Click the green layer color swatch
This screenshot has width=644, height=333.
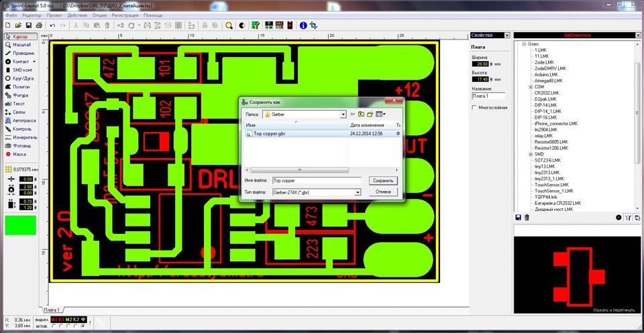(21, 224)
